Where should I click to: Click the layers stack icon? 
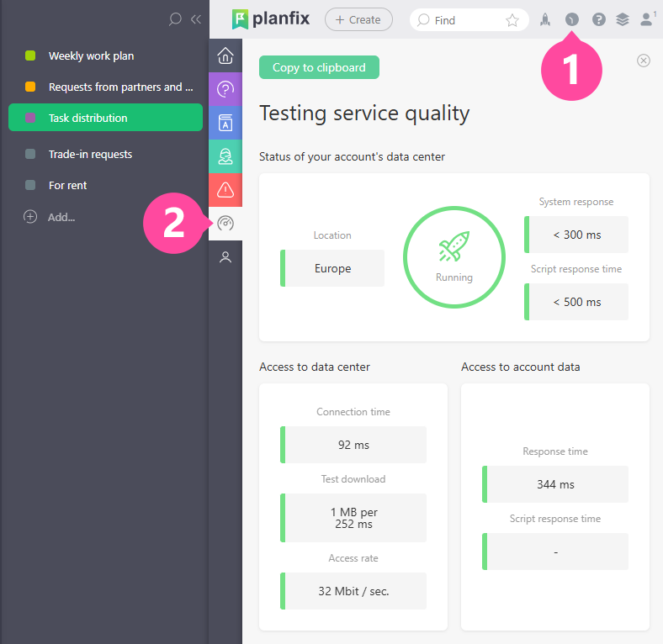pos(623,19)
